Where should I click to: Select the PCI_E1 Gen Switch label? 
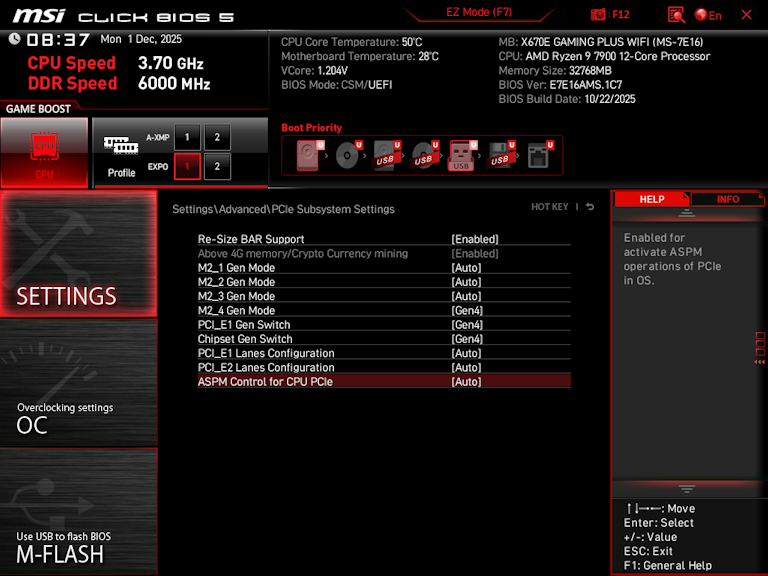coord(244,325)
